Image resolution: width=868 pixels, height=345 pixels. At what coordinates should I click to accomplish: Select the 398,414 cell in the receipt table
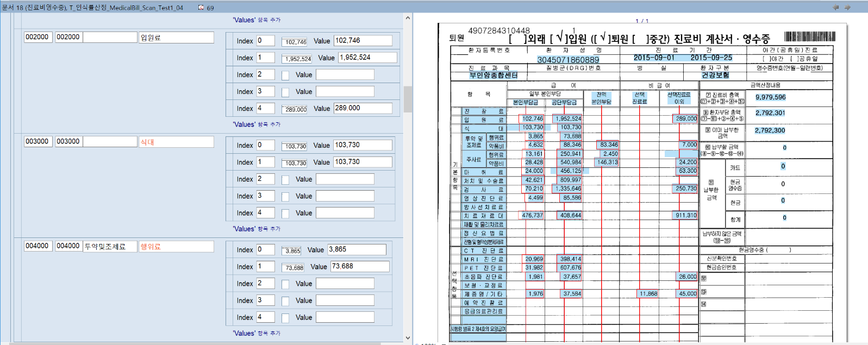(570, 259)
